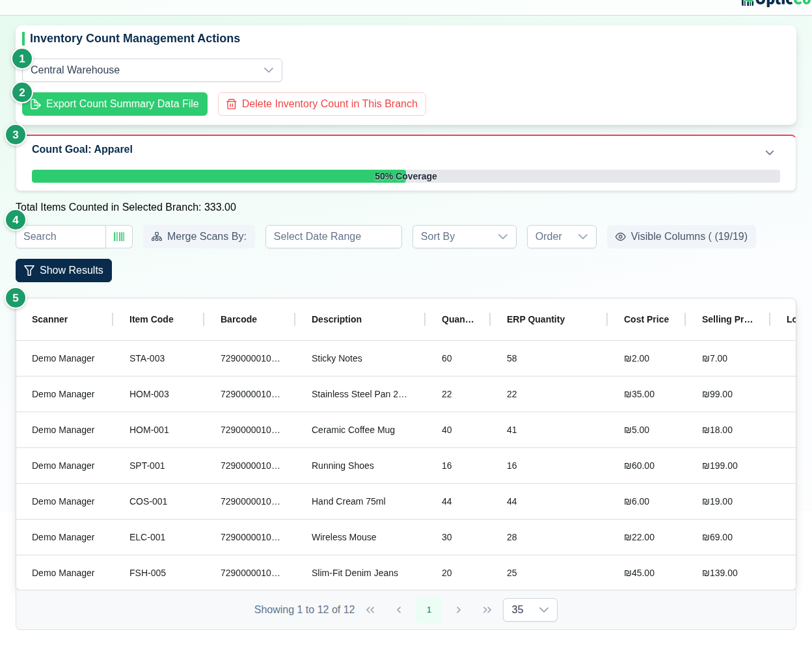Open the Sort By dropdown
This screenshot has height=660, width=812.
[465, 237]
